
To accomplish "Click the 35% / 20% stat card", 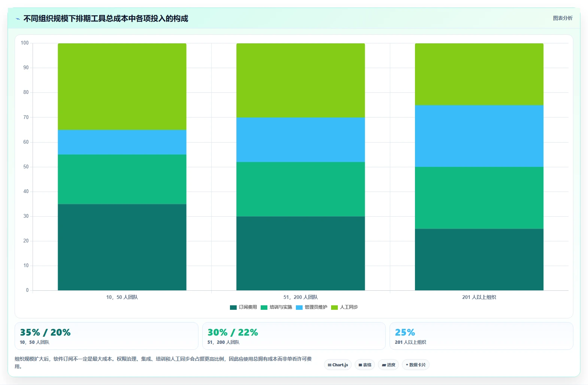I will point(106,336).
